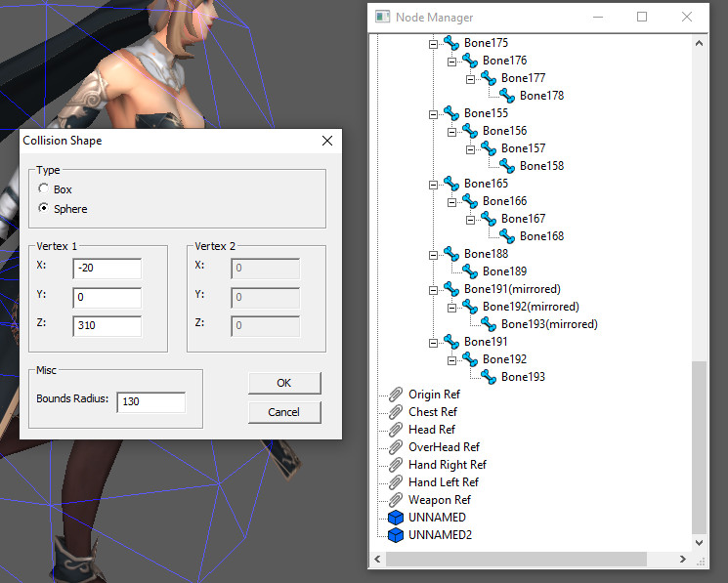
Task: Click the bone icon of Bone189
Action: pos(470,271)
